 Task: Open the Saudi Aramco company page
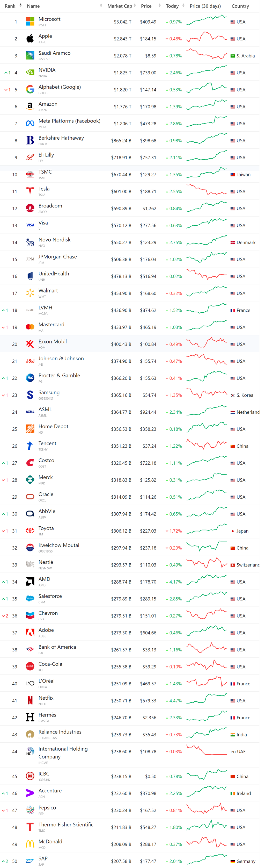(54, 53)
